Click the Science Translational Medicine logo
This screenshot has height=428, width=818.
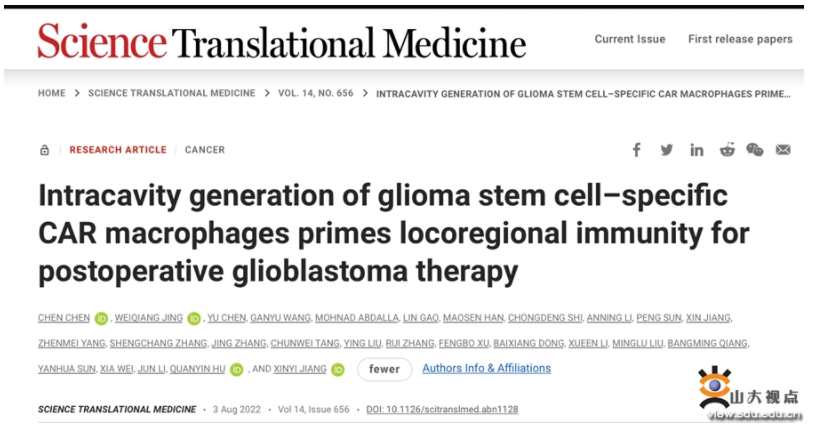click(x=281, y=41)
